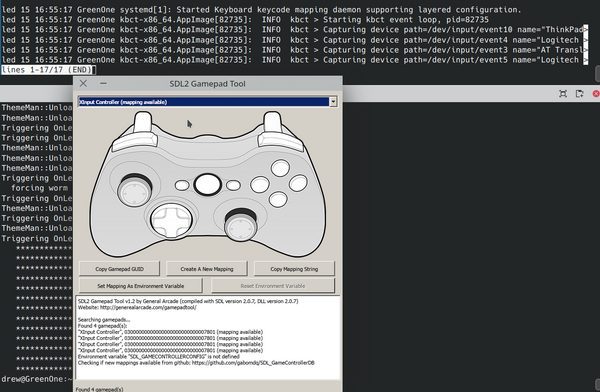Click the github SDL_GameControllerDB link in the log

pos(253,363)
